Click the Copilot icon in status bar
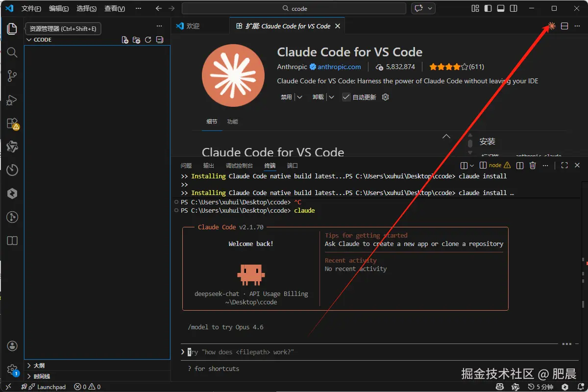 [x=499, y=387]
